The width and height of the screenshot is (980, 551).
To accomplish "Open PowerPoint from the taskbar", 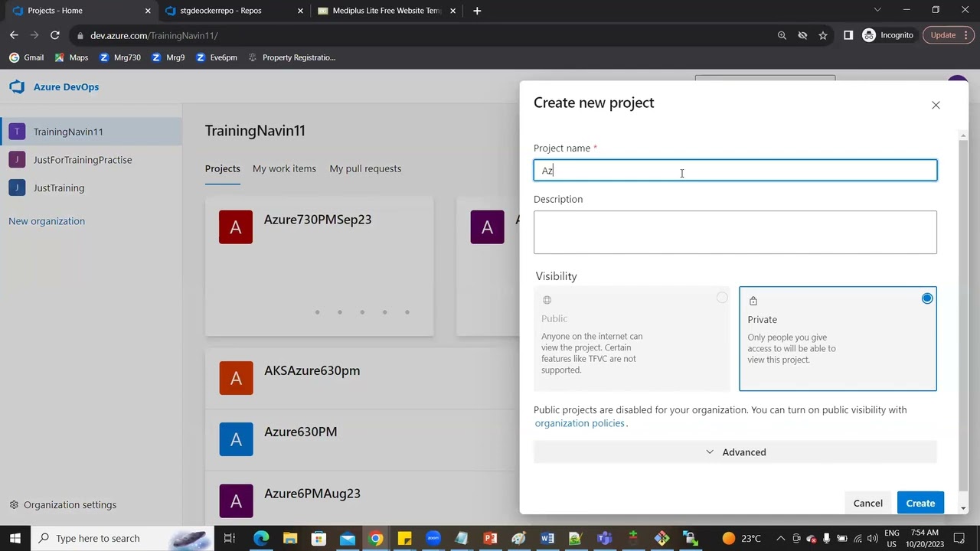I will point(490,538).
